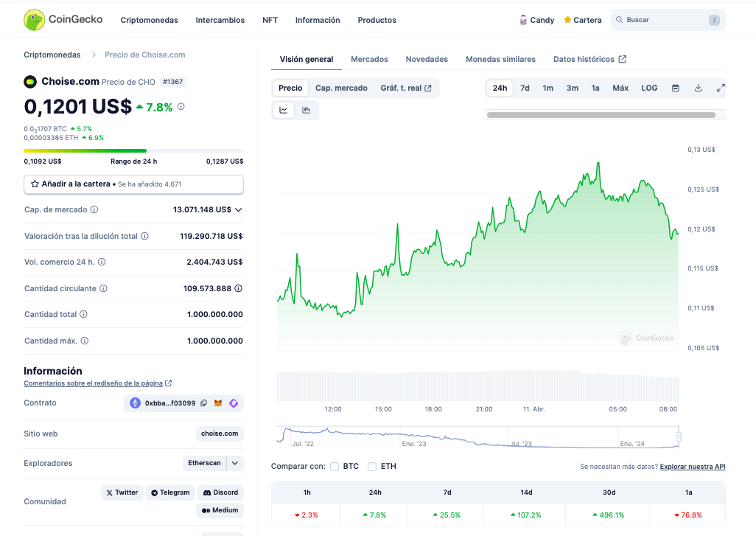Click the info icon beside 7.8% price change
The image size is (756, 536).
click(x=181, y=107)
